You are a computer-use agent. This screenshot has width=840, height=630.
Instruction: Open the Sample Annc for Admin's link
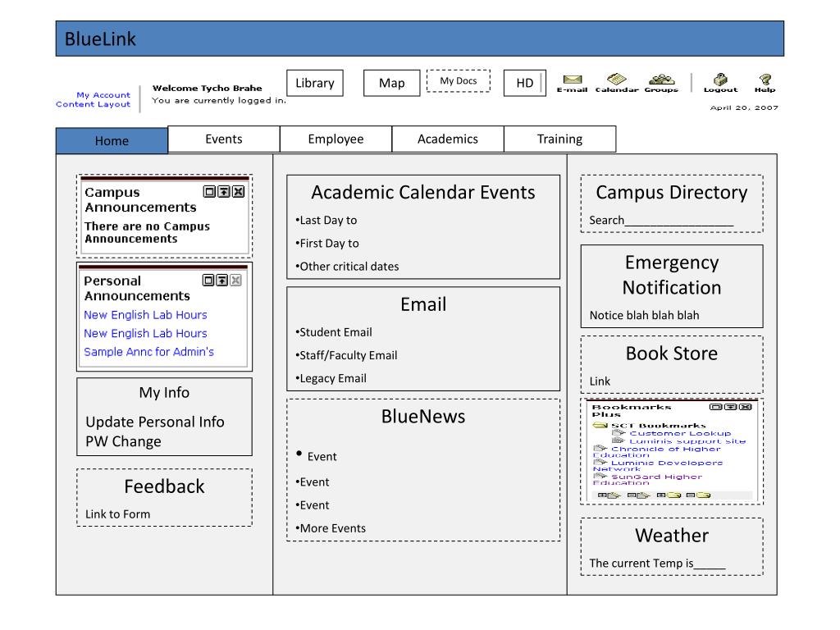coord(149,352)
